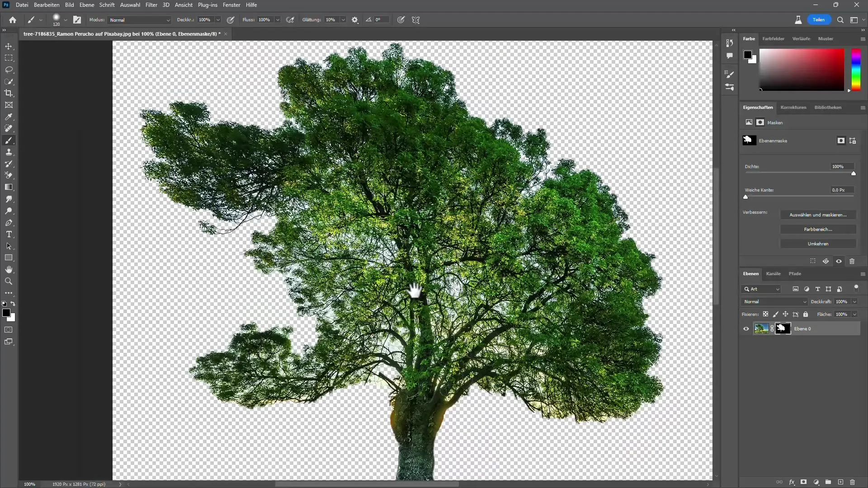Switch to the Kanäle tab
The width and height of the screenshot is (868, 488).
[x=773, y=273]
